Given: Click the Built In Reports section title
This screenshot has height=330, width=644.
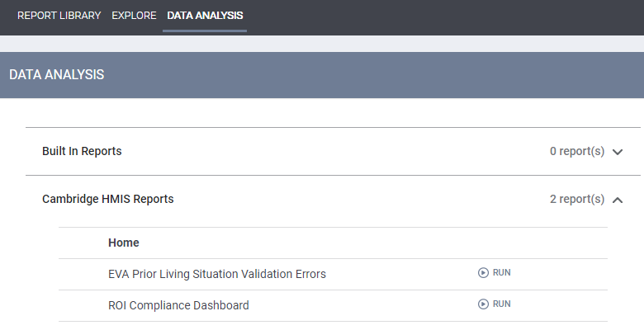Looking at the screenshot, I should [82, 152].
